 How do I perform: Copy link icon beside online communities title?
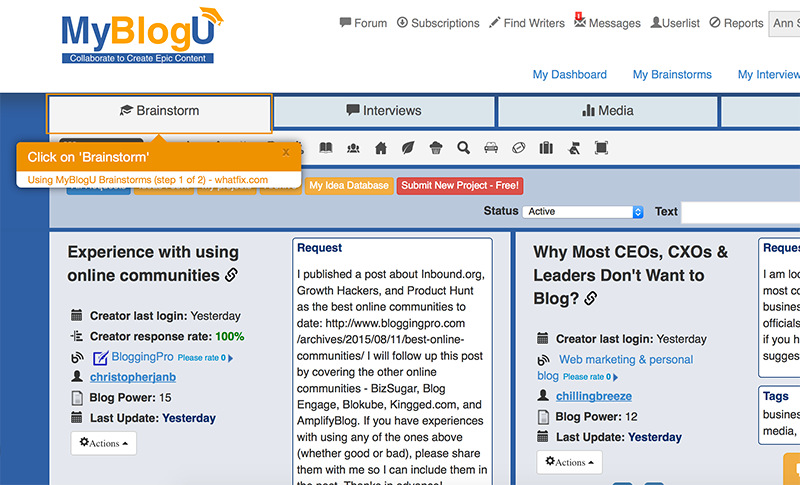tap(232, 275)
